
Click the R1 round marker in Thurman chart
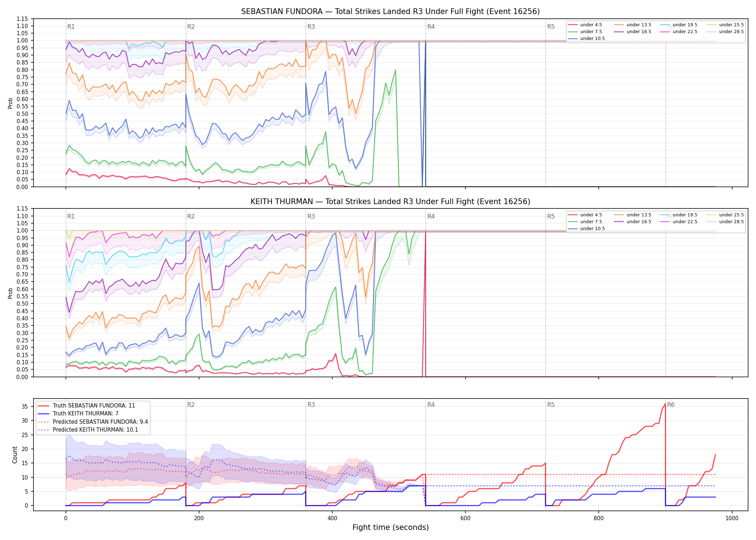tap(71, 216)
